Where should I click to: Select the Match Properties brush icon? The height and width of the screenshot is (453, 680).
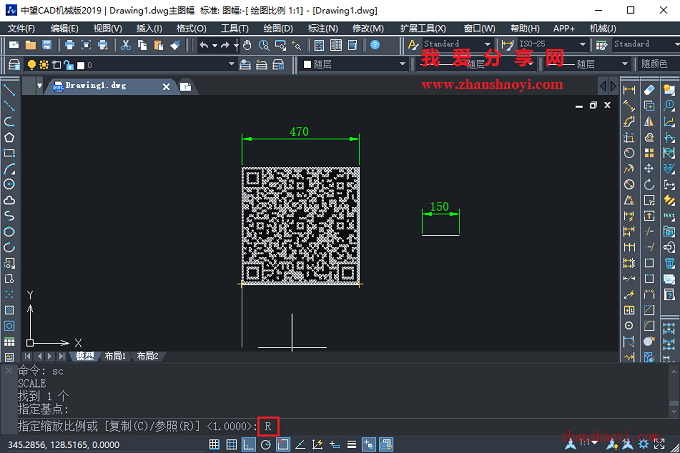[x=175, y=45]
